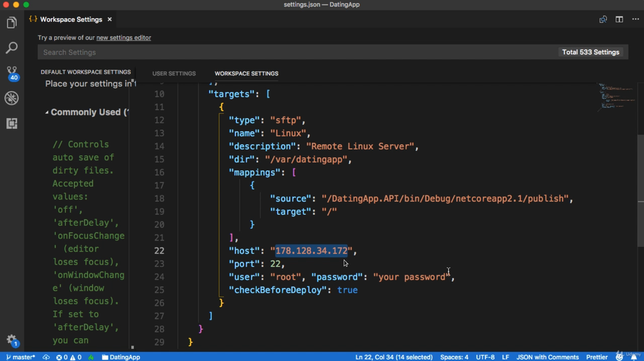Click the "target" key on line 19
Viewport: 644px width, 361px height.
point(290,212)
